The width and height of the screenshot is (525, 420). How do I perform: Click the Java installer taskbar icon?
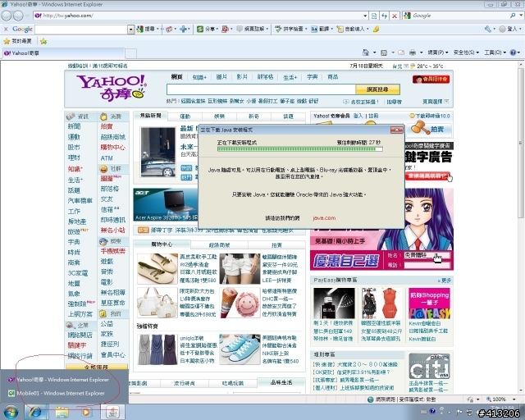pyautogui.click(x=112, y=412)
